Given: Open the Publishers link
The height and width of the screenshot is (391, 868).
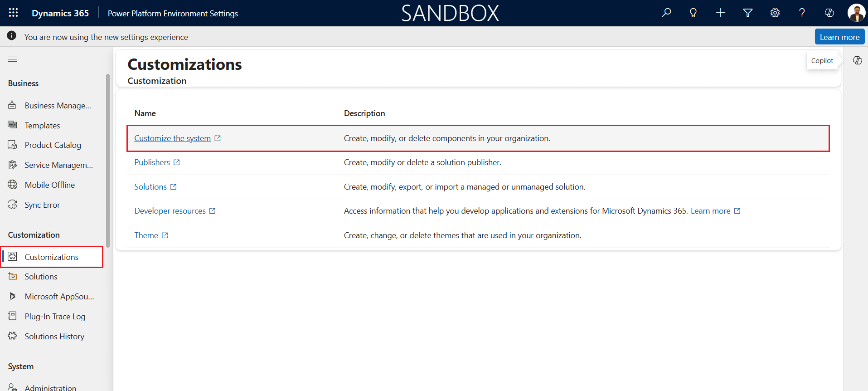Looking at the screenshot, I should click(152, 162).
